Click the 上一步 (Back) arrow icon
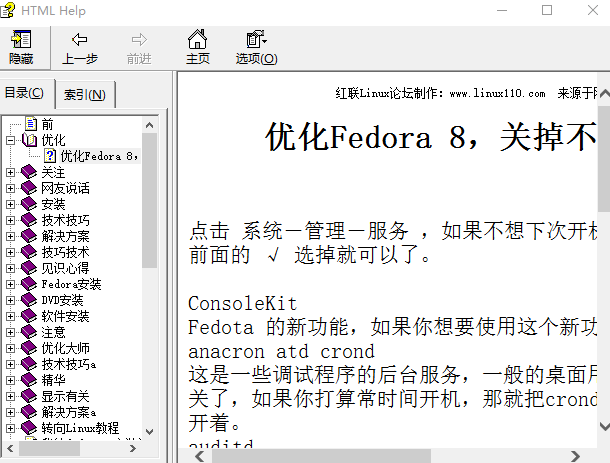The image size is (610, 463). 80,40
